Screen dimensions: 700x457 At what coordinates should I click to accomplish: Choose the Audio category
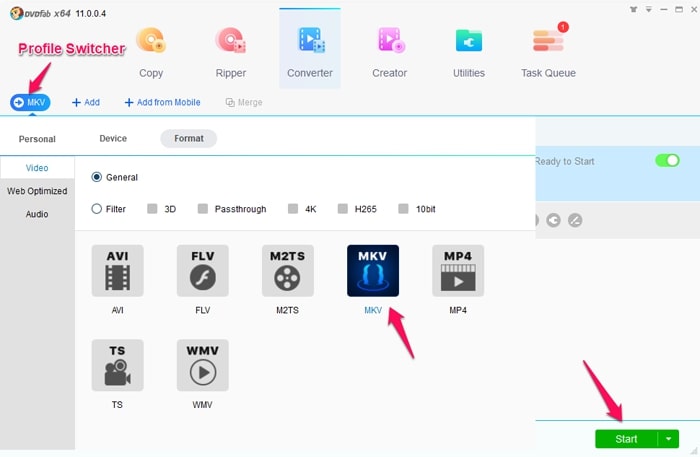[x=37, y=214]
